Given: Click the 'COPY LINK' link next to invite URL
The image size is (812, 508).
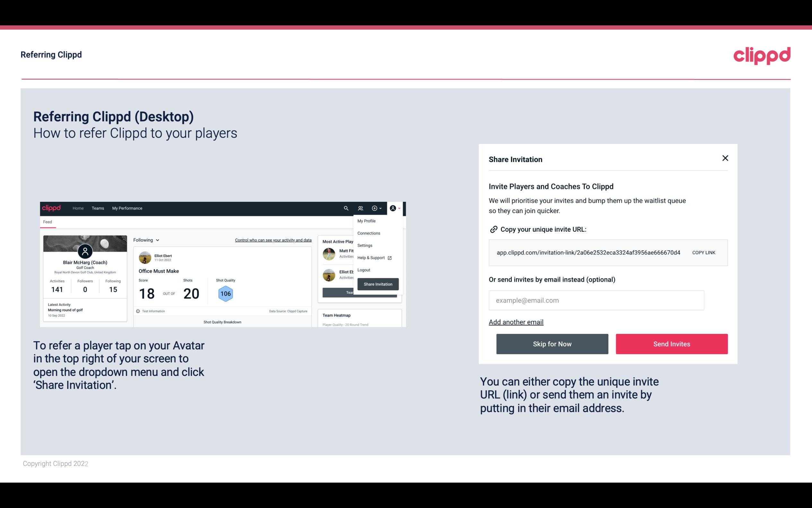Looking at the screenshot, I should click(703, 252).
